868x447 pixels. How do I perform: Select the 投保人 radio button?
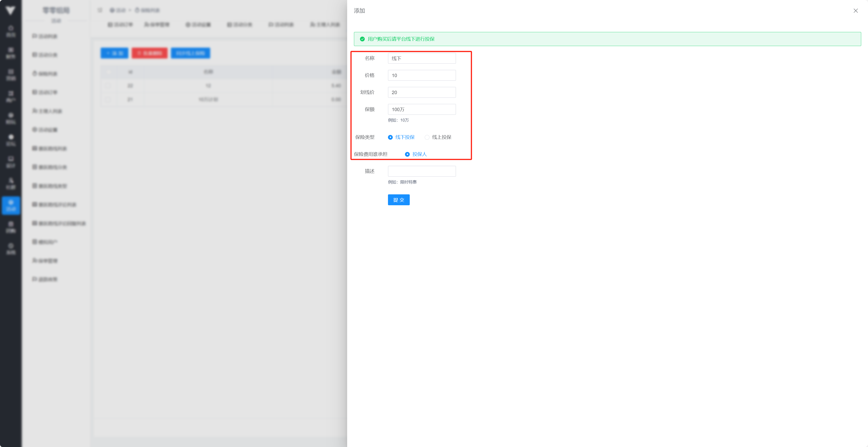[x=407, y=154]
